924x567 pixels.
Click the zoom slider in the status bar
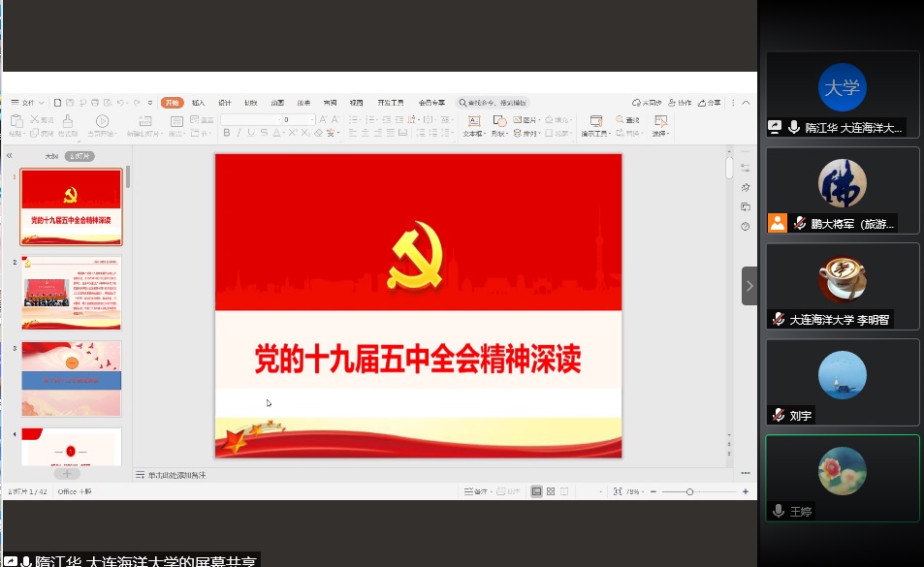(689, 491)
